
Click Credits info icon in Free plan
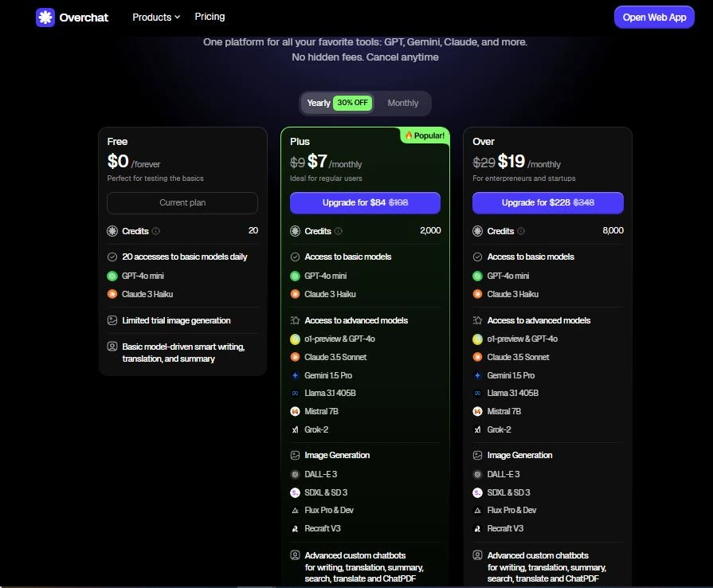[x=156, y=231]
